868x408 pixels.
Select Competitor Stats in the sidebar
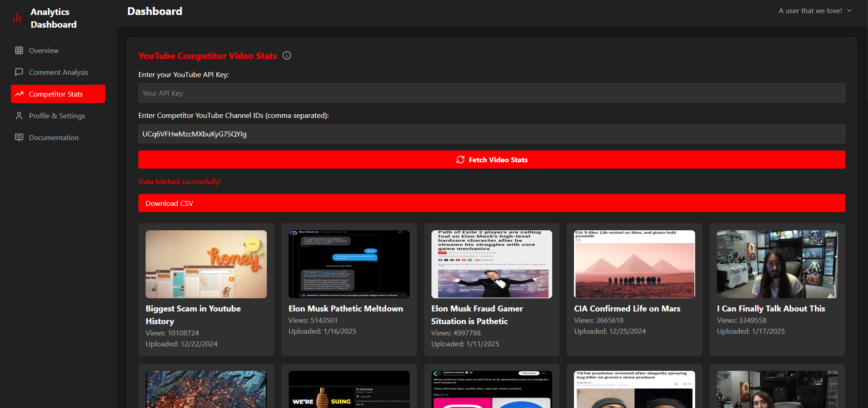[58, 94]
